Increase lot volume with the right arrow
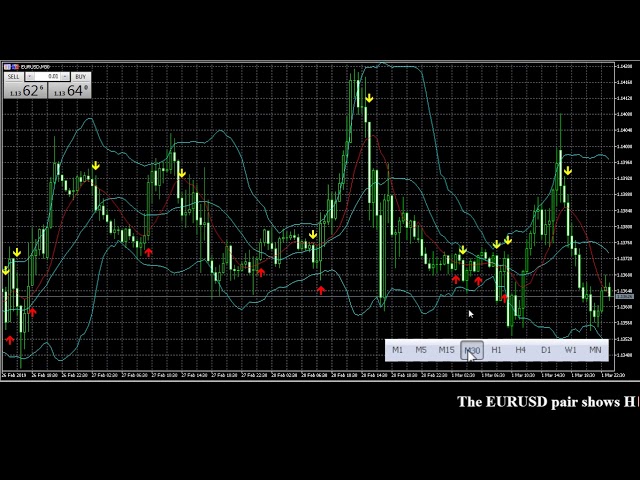Image resolution: width=640 pixels, height=480 pixels. click(x=65, y=77)
